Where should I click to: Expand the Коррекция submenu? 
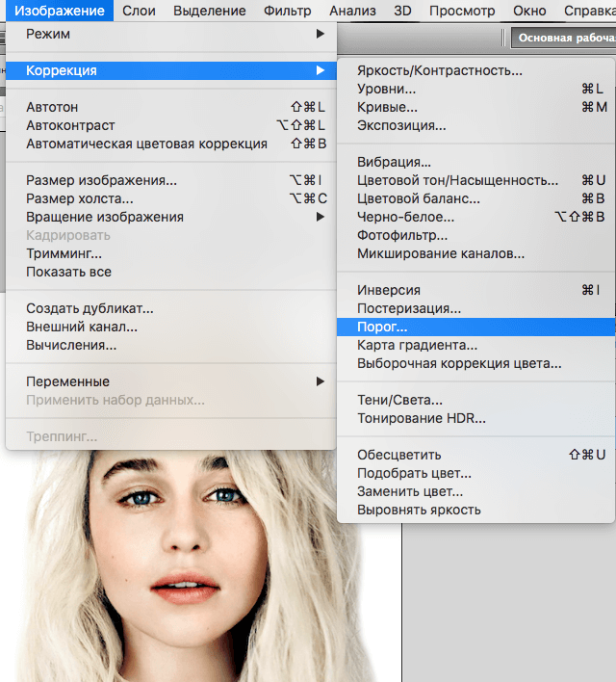click(x=171, y=70)
